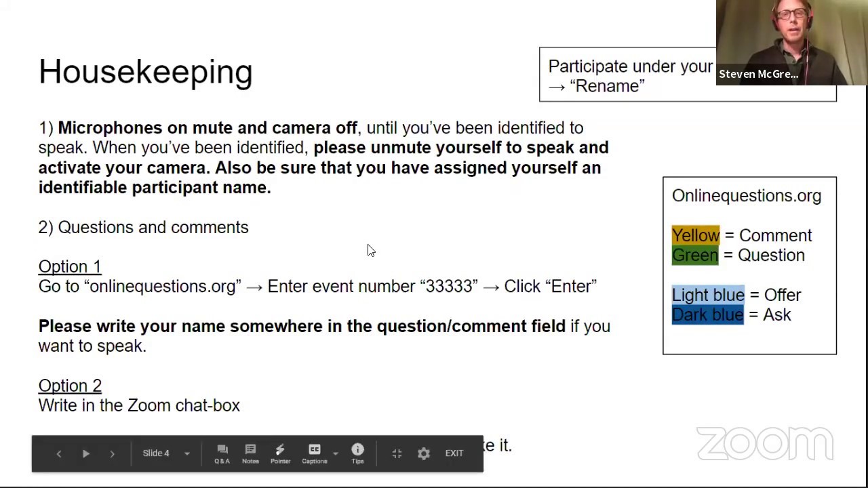Click the "Dark blue" highlighted label
868x488 pixels.
pos(707,314)
